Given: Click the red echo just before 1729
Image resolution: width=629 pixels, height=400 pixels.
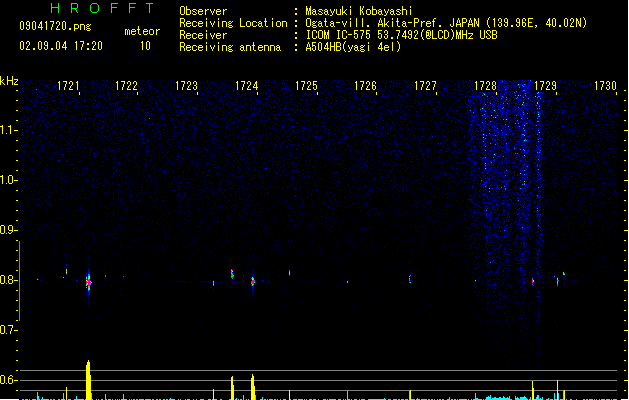Looking at the screenshot, I should [x=533, y=281].
